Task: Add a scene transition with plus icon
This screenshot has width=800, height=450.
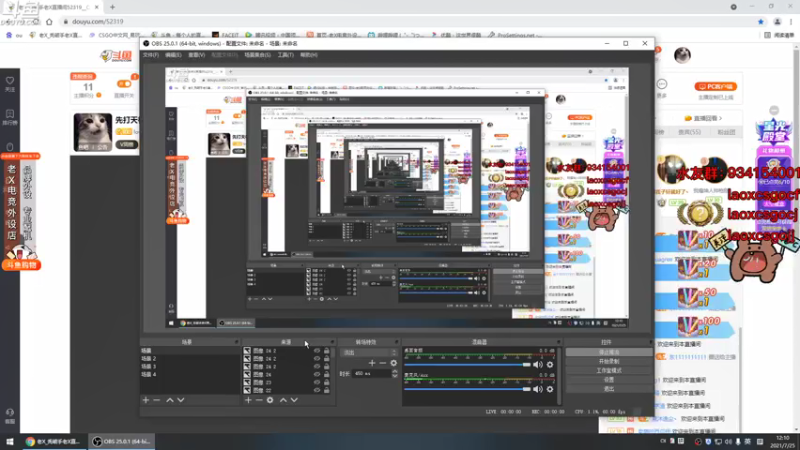Action: pos(372,363)
